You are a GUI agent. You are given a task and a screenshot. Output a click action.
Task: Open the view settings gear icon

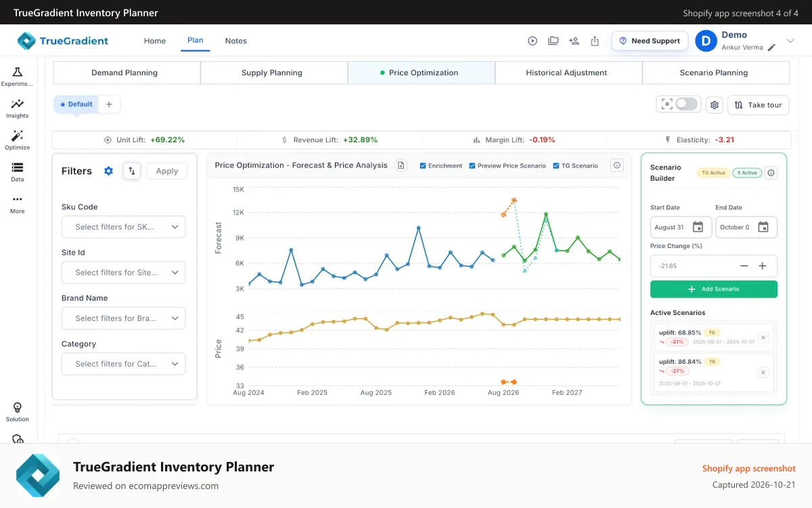click(714, 105)
